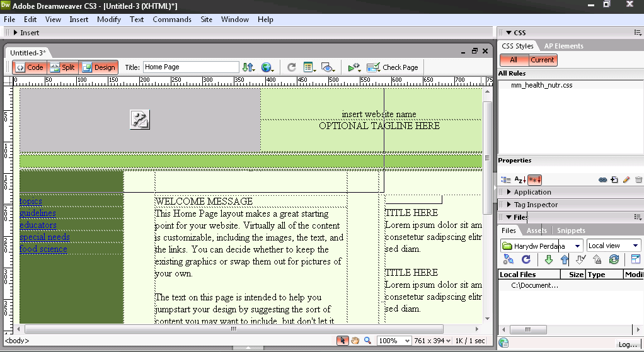Click Put Files blue up arrow
This screenshot has width=644, height=352.
point(565,259)
